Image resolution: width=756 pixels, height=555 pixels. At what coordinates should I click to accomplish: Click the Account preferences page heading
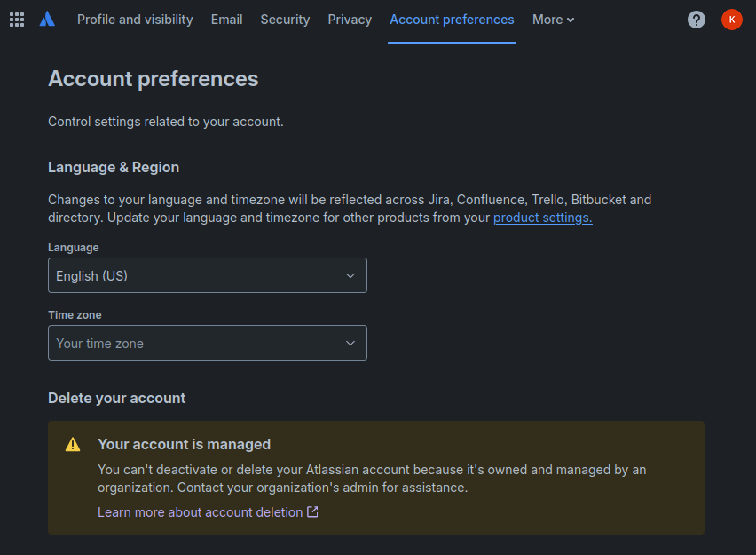coord(153,79)
